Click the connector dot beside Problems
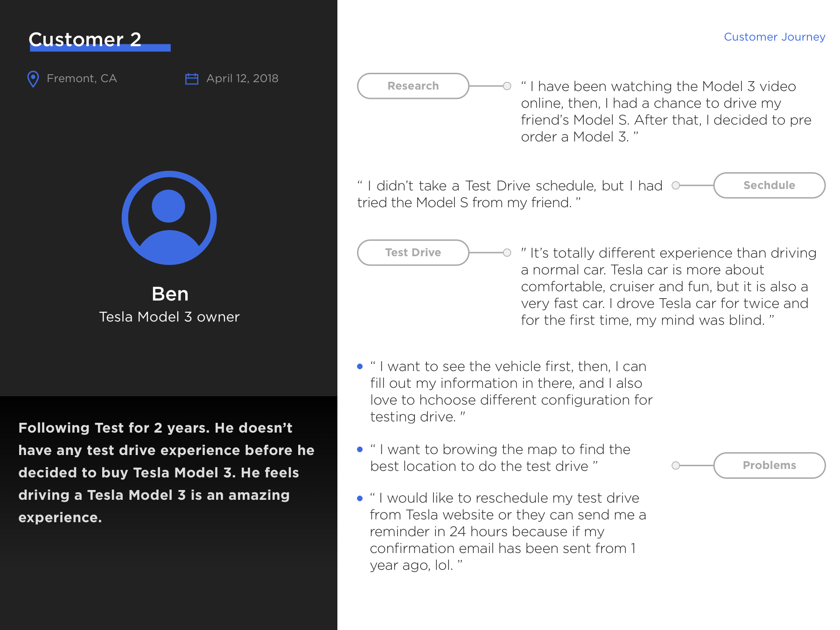The image size is (840, 630). tap(676, 465)
